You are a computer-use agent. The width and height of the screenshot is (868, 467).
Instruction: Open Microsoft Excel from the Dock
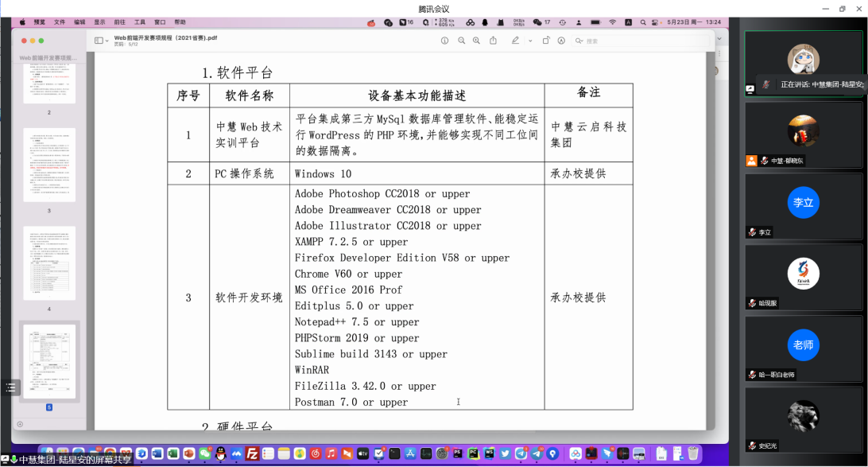coord(173,453)
